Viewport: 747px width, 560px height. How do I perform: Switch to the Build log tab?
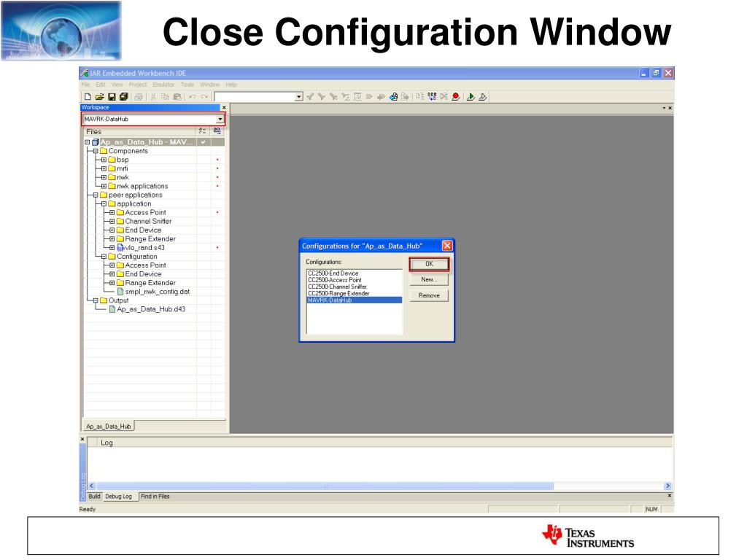94,496
